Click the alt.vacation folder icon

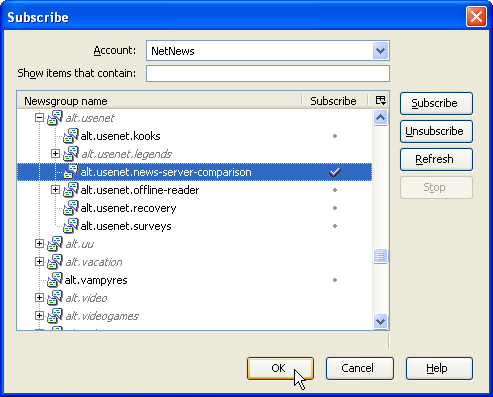coord(55,262)
